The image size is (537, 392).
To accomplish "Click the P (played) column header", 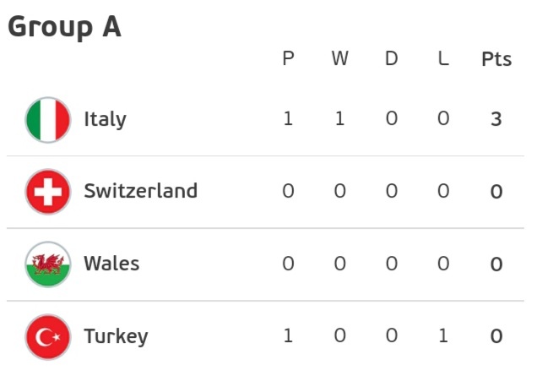I will click(x=288, y=60).
